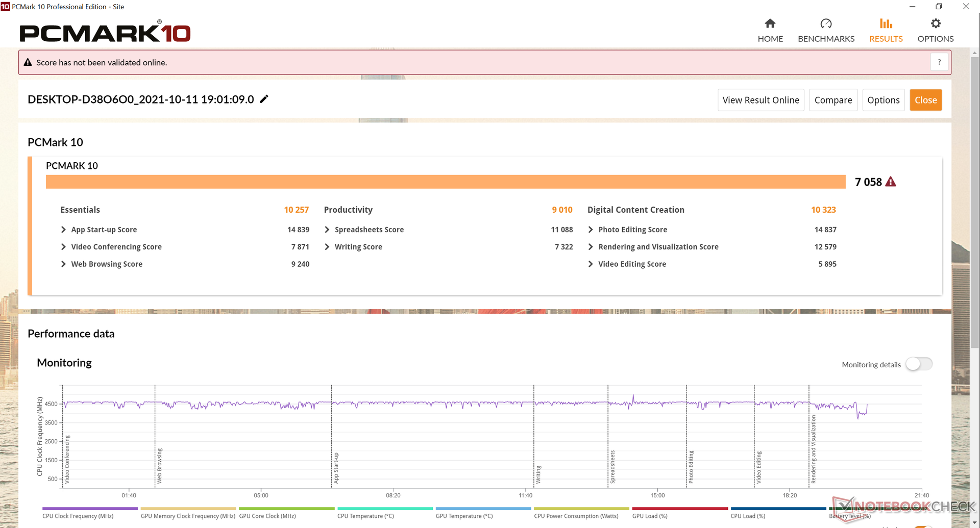Screen dimensions: 980x528
Task: Click warning triangle beside 7 058 score
Action: coord(891,182)
